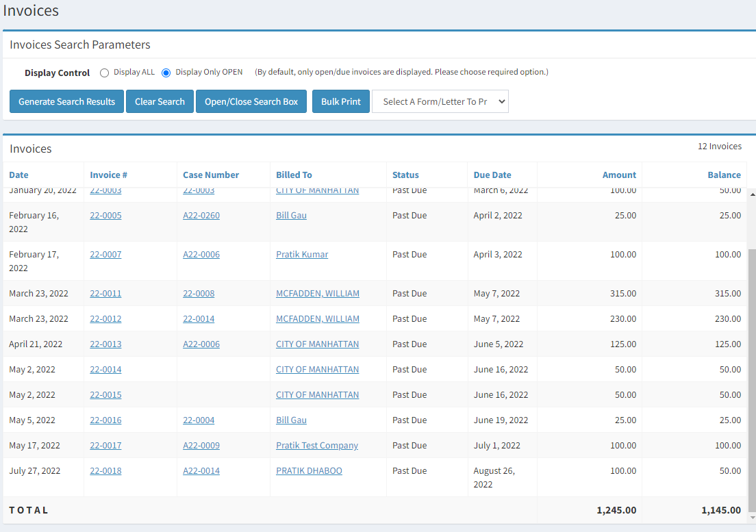Open MCFADDEN, WILLIAM for invoice 22-0011
Screen dimensions: 756x532
click(x=317, y=294)
